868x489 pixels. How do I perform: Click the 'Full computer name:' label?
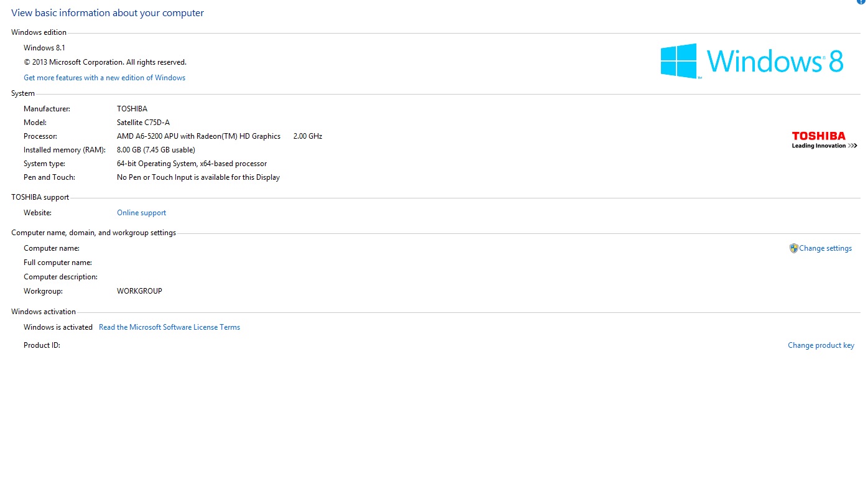[58, 263]
